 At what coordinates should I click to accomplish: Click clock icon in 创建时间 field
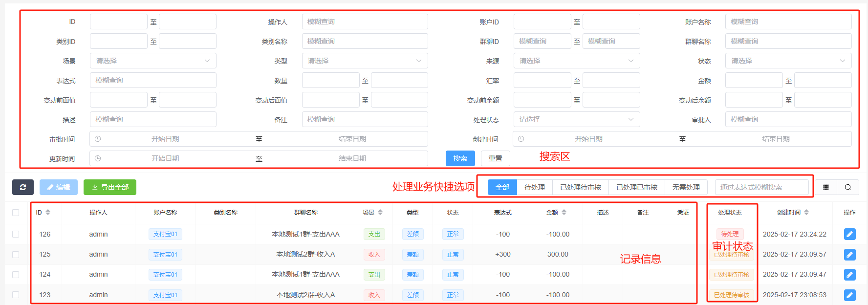[521, 139]
